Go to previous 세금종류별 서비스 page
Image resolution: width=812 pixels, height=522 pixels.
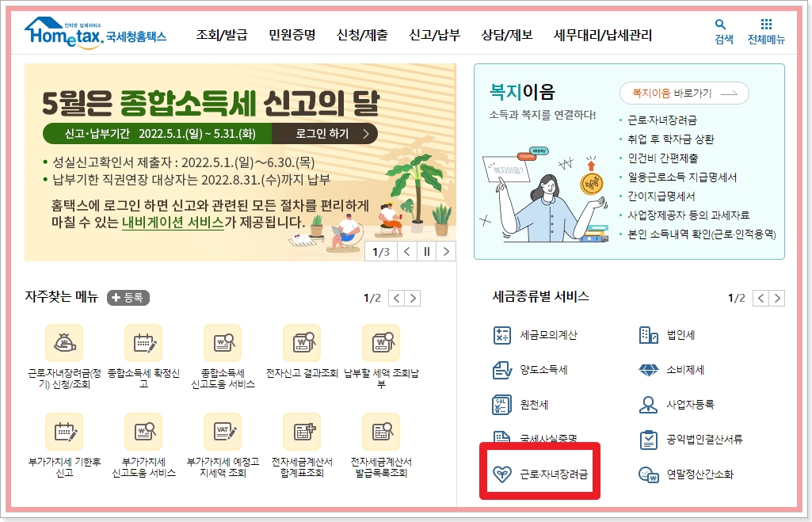pyautogui.click(x=761, y=299)
